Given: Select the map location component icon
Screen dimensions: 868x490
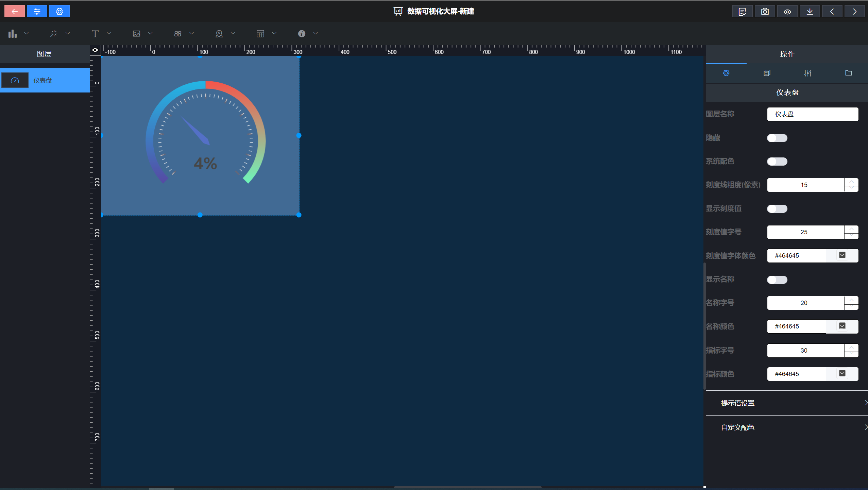Looking at the screenshot, I should click(219, 33).
